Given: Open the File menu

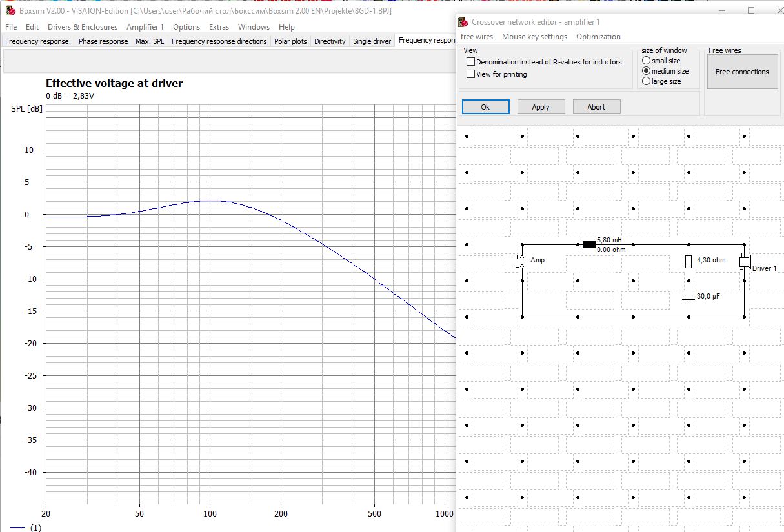Looking at the screenshot, I should (x=11, y=27).
